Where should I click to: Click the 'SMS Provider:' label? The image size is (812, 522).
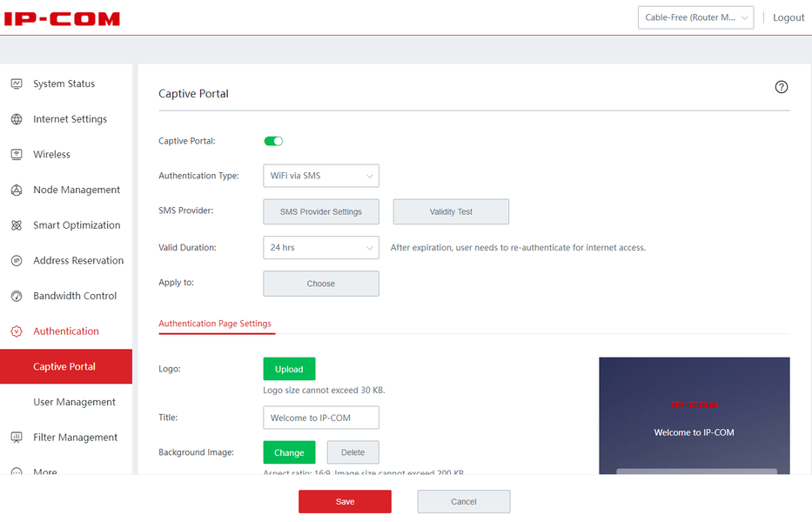(186, 211)
